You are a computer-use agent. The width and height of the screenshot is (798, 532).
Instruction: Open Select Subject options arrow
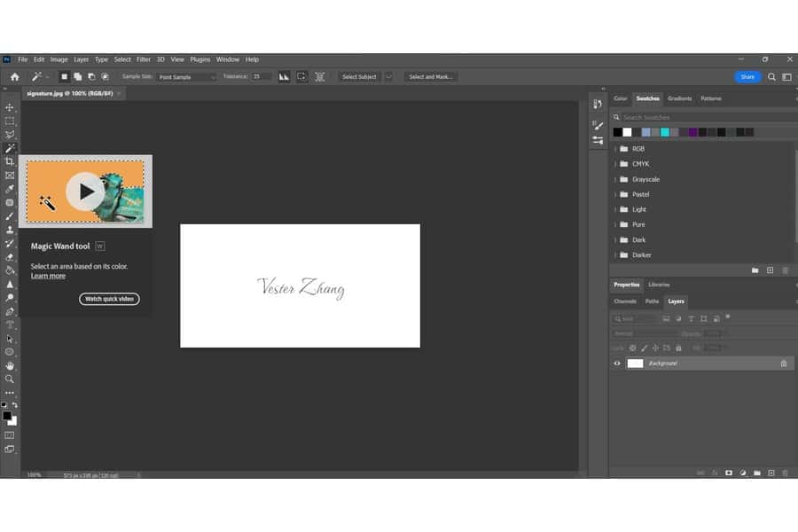click(x=388, y=77)
